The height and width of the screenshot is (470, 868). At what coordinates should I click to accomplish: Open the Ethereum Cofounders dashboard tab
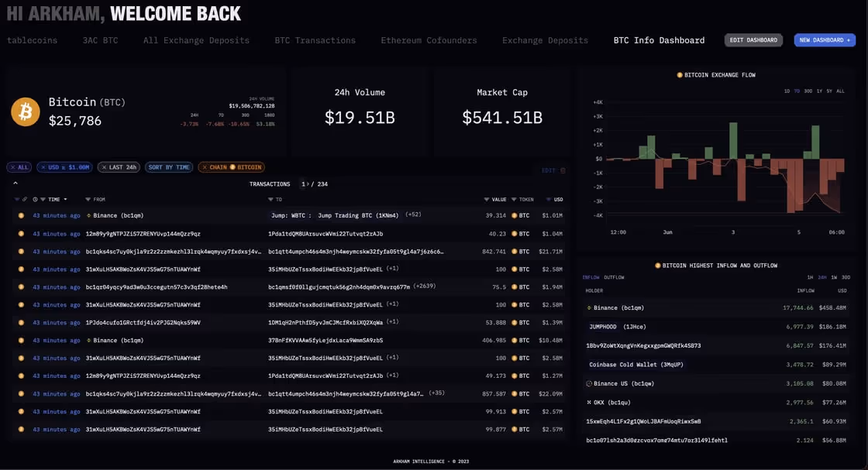[429, 39]
